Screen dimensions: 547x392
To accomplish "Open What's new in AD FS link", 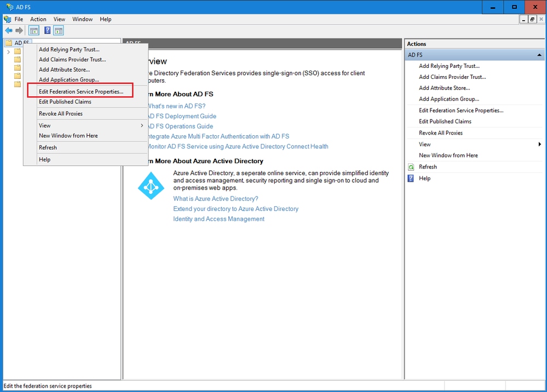I will click(176, 106).
